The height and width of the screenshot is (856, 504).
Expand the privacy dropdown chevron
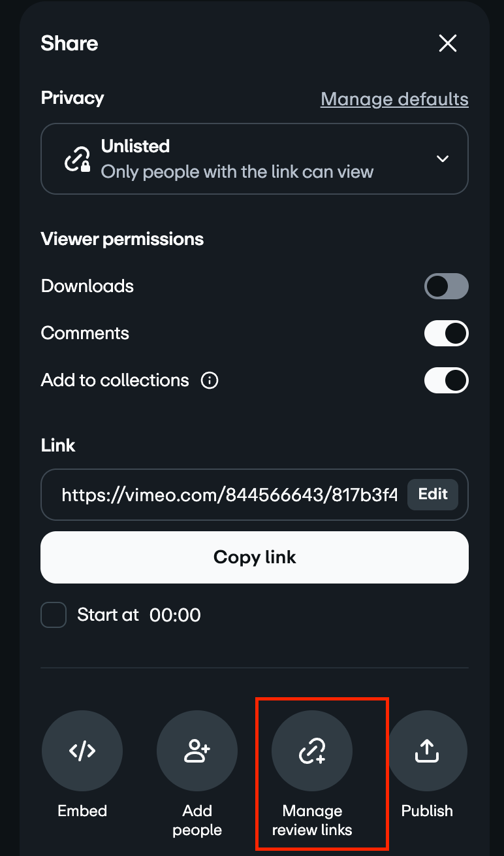(443, 159)
